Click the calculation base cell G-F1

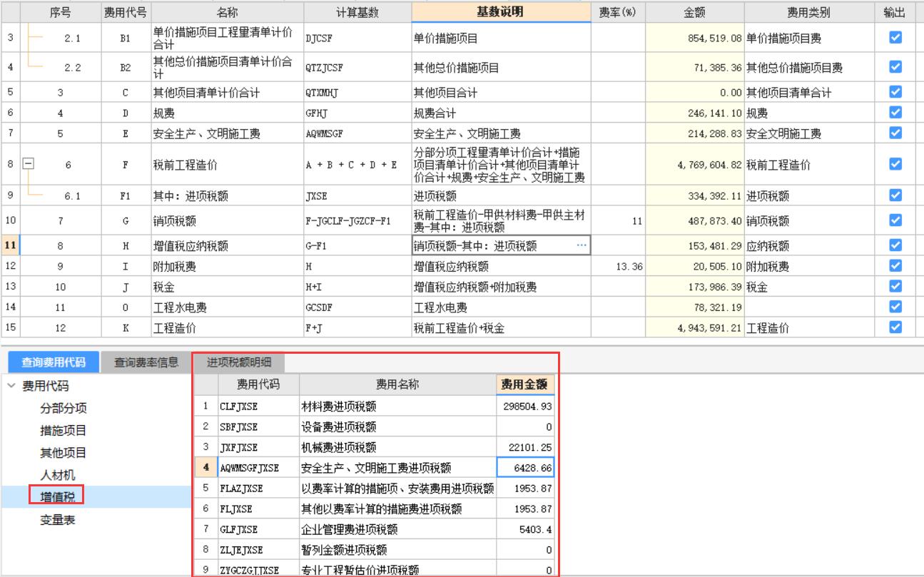(x=357, y=245)
